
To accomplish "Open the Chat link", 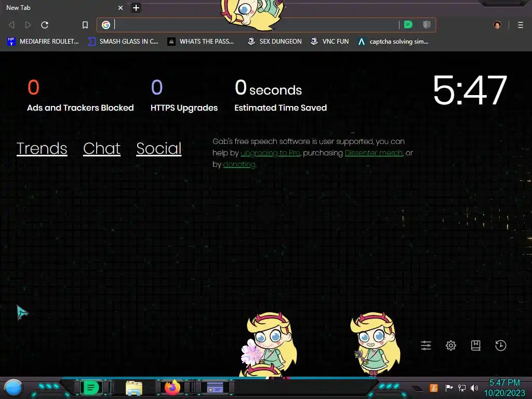I will pyautogui.click(x=102, y=148).
